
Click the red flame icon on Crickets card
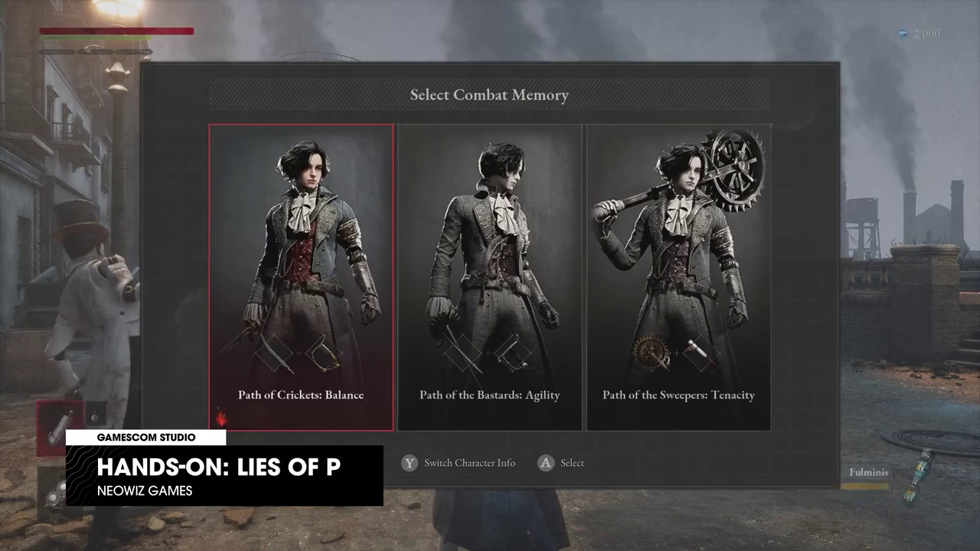[x=222, y=419]
